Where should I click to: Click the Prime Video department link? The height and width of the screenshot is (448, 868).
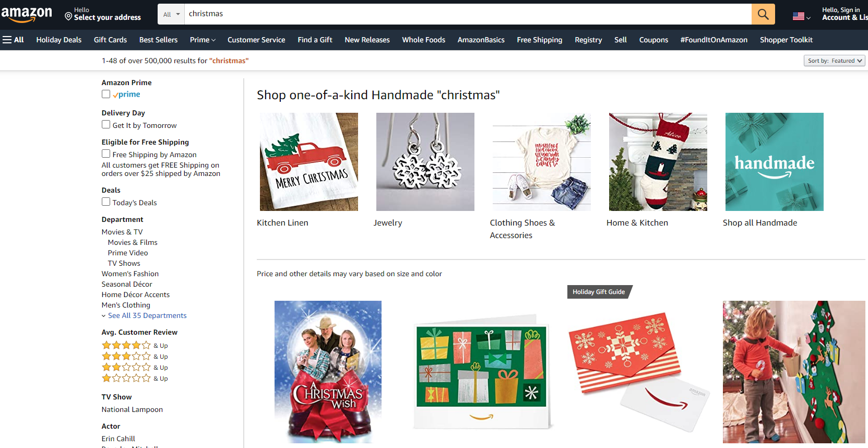pos(128,253)
